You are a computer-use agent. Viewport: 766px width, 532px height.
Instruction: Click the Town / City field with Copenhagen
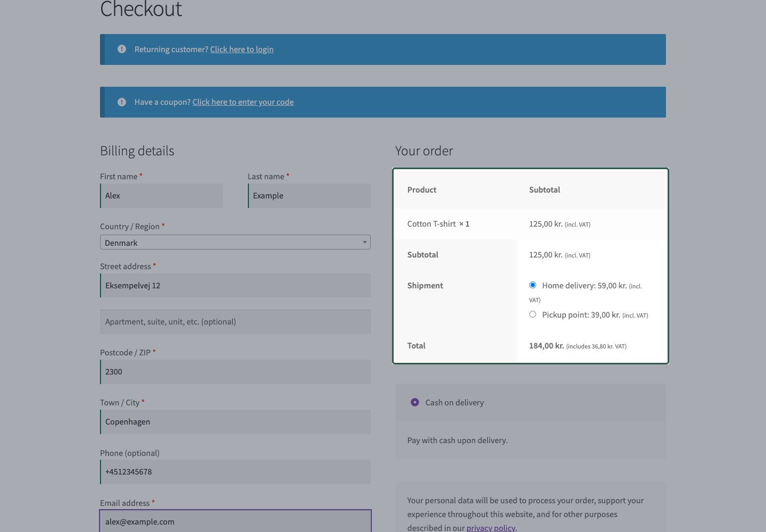pyautogui.click(x=235, y=422)
